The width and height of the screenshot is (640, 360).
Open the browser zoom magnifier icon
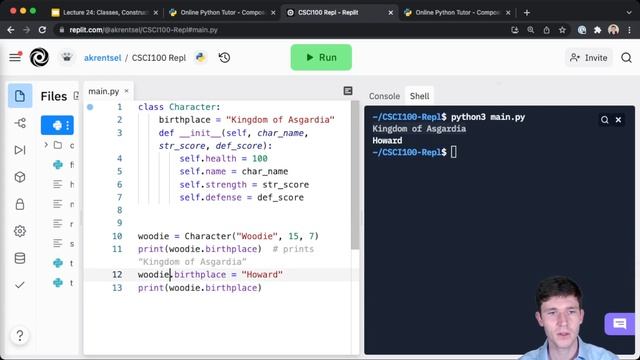531,30
